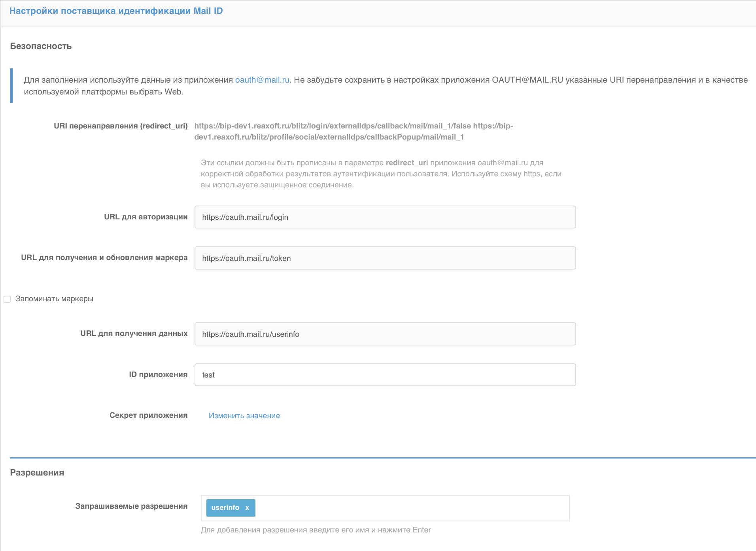Click the Mail ID provider settings header
This screenshot has height=551, width=756.
pyautogui.click(x=116, y=11)
